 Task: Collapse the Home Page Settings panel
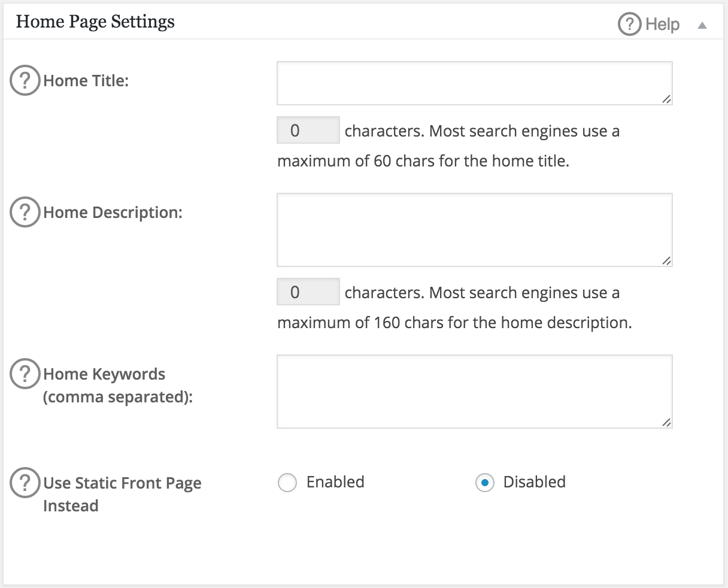[x=702, y=25]
